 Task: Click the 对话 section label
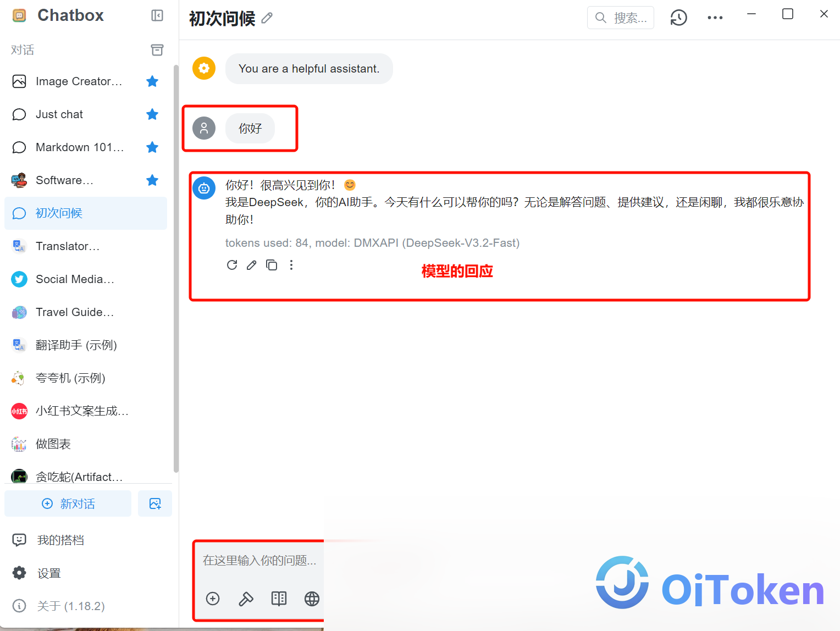(23, 50)
